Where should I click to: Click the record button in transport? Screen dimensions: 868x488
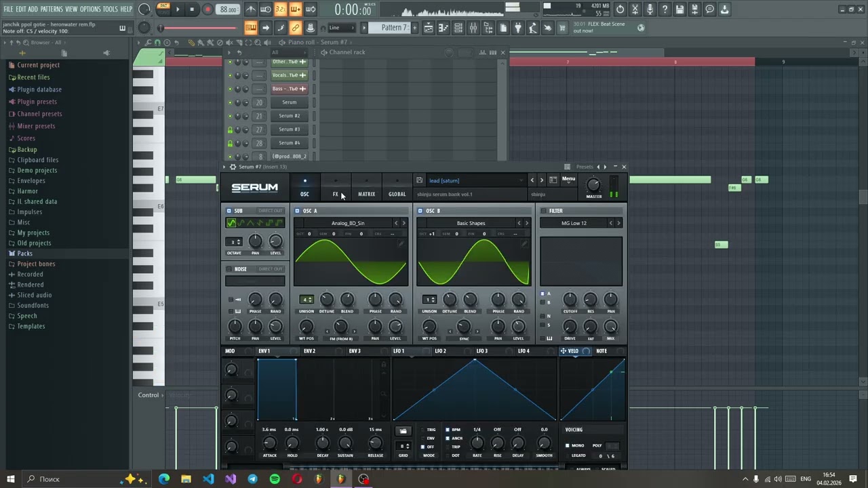(208, 9)
